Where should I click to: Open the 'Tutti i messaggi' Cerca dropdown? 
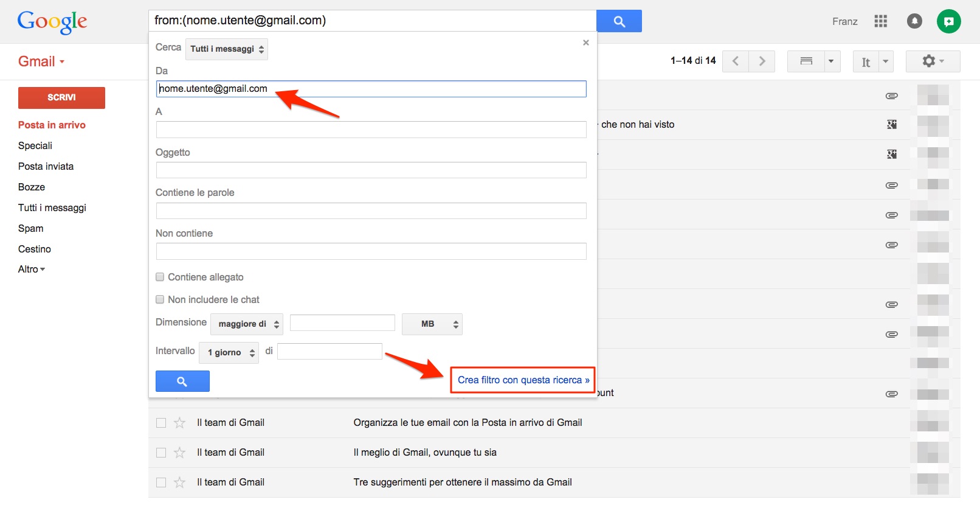point(227,49)
